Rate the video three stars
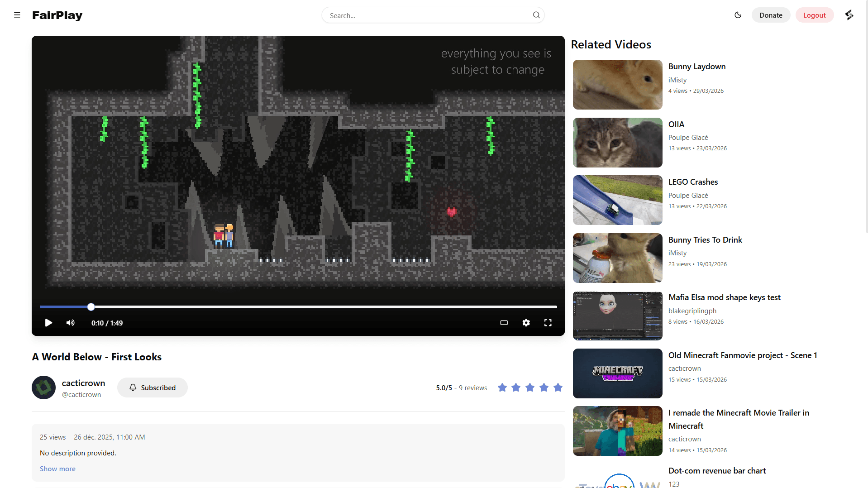This screenshot has height=488, width=868. (x=530, y=388)
